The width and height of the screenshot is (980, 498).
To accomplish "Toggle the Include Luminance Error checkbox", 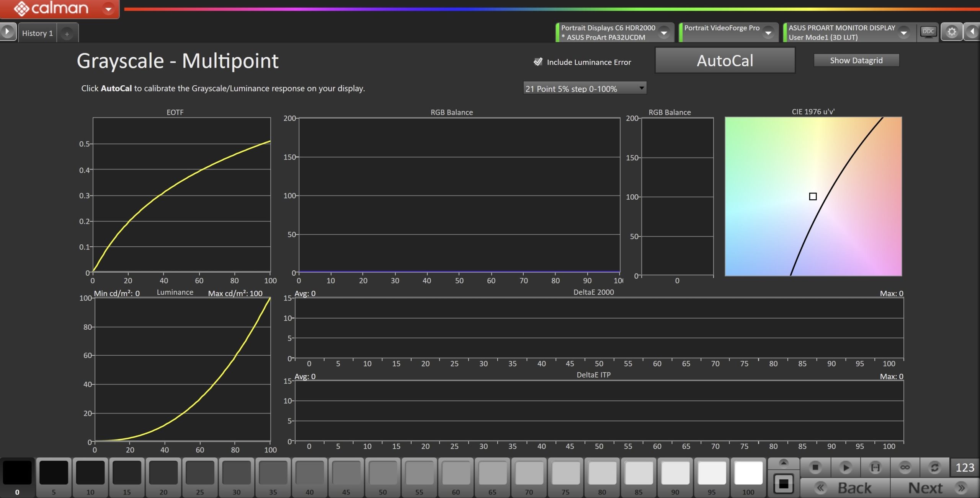I will (x=538, y=62).
